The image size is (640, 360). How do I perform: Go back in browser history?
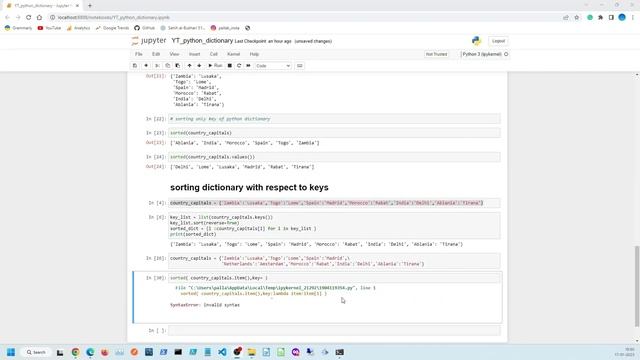[x=7, y=18]
